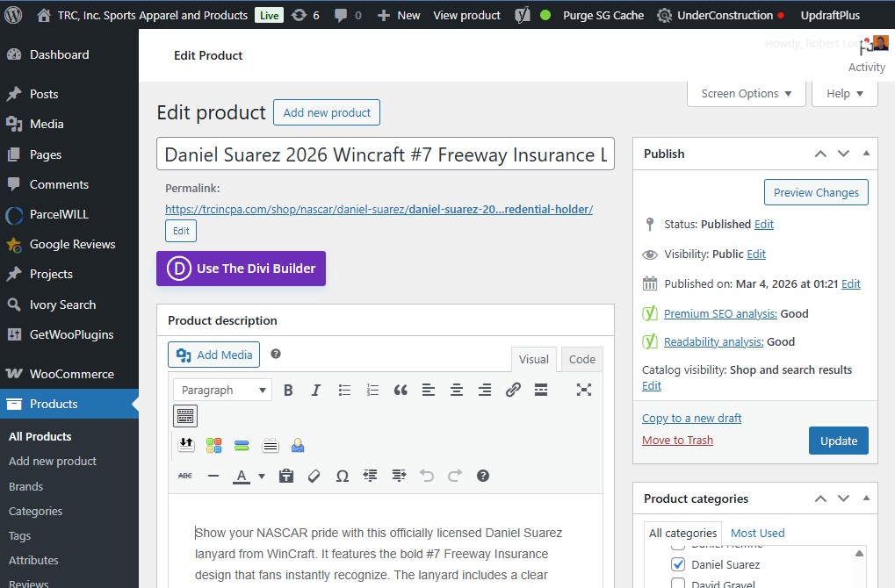The width and height of the screenshot is (895, 588).
Task: Toggle the editor Toolbar Toggle keyboard button
Action: point(185,416)
